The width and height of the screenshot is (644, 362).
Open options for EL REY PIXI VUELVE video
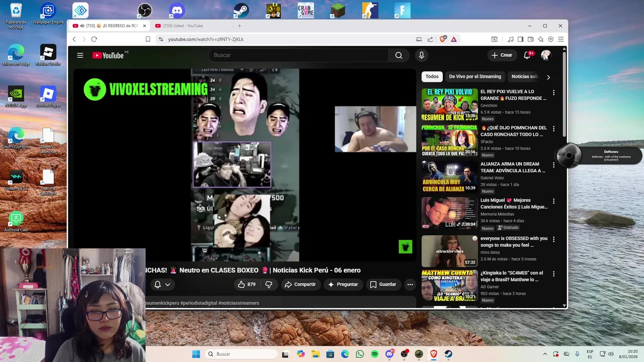[553, 93]
